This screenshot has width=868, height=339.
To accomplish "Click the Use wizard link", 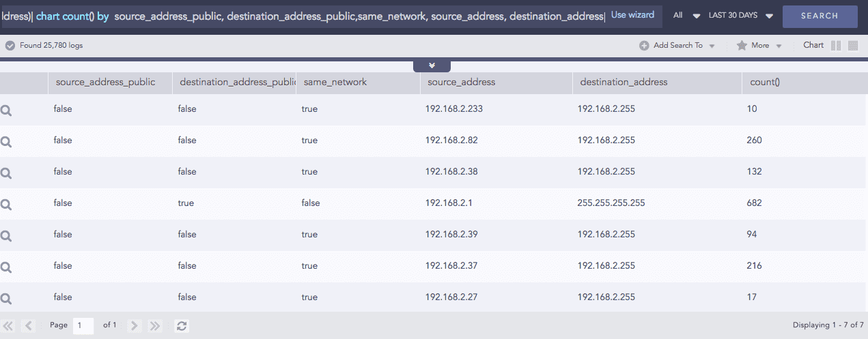I will [632, 15].
